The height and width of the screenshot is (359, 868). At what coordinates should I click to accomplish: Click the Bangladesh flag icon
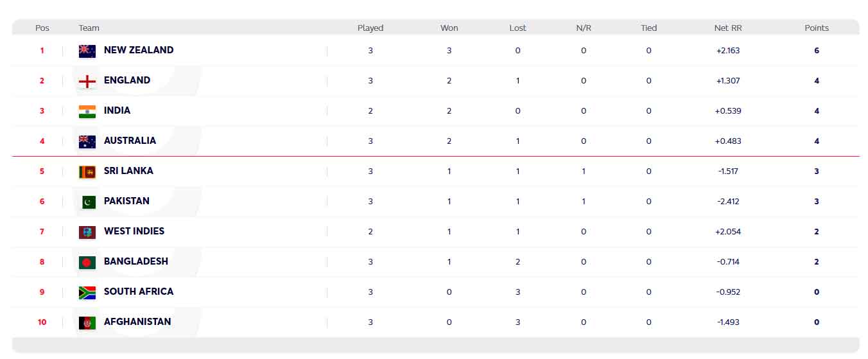point(87,262)
